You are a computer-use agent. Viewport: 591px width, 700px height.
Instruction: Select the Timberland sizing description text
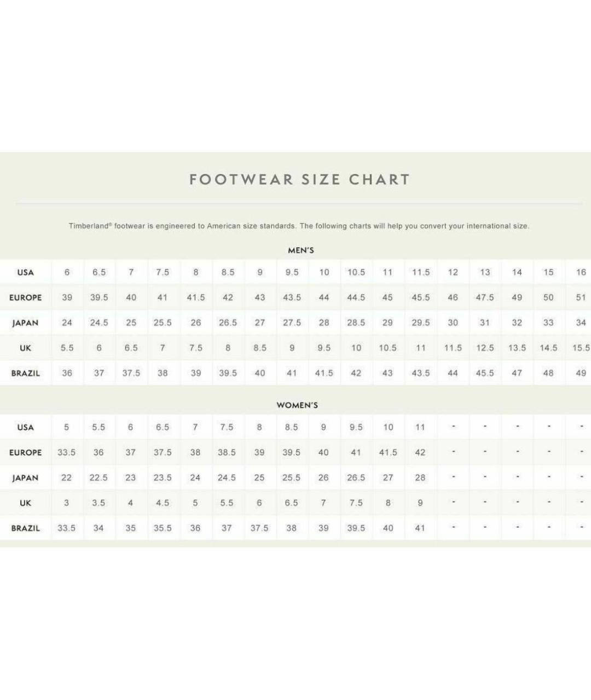(x=299, y=226)
